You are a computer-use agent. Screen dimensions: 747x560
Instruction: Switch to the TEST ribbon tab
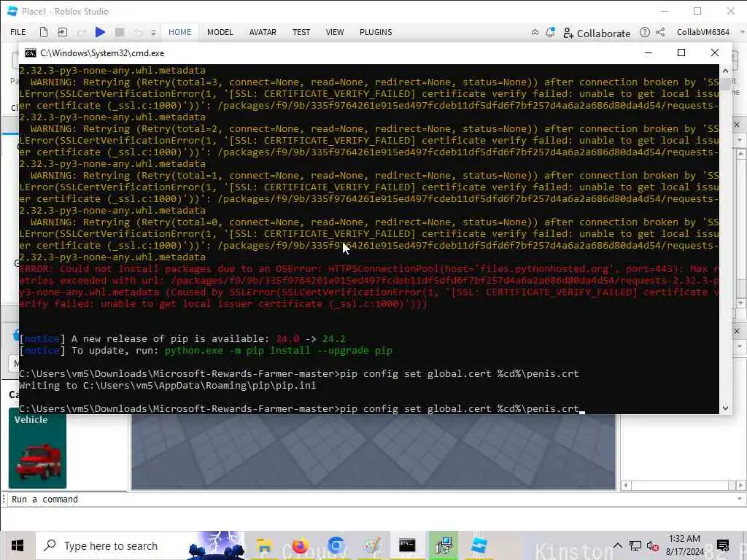tap(301, 32)
